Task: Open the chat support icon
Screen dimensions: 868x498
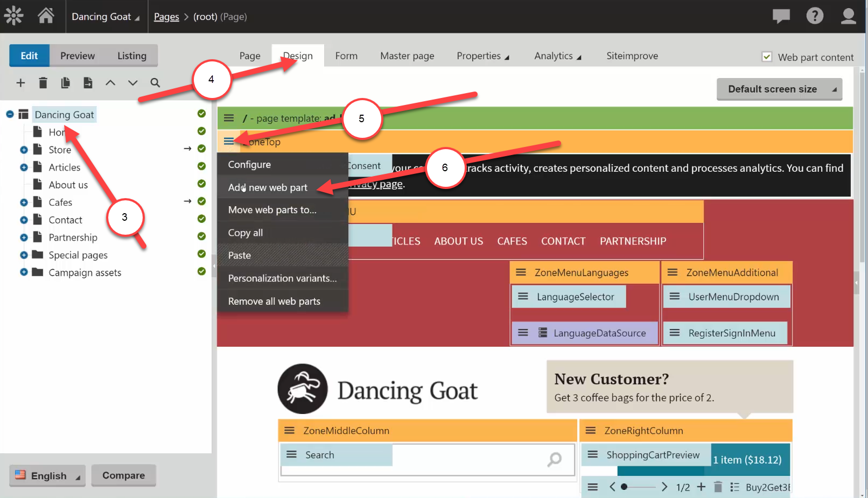Action: pos(781,16)
